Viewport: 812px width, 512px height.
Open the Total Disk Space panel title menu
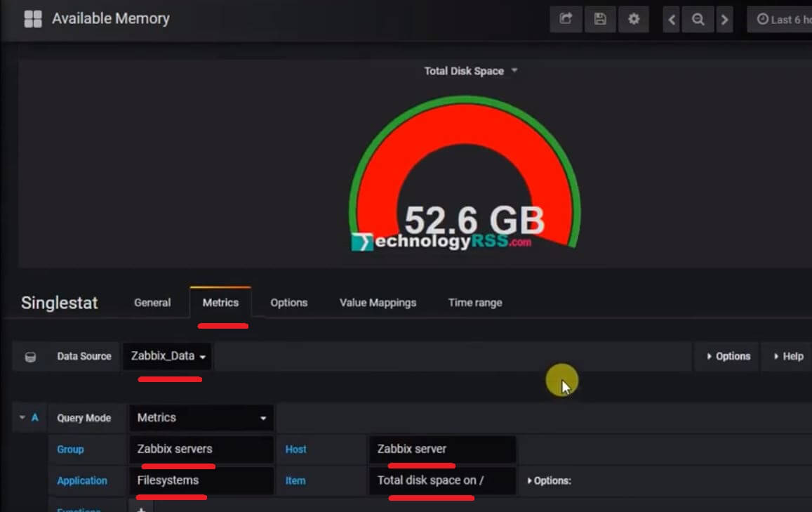(x=470, y=70)
